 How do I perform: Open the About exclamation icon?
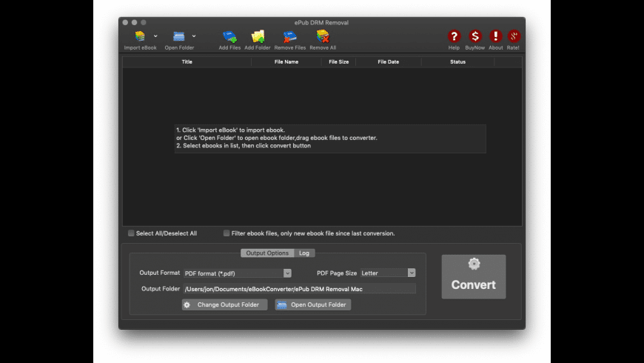click(x=496, y=36)
